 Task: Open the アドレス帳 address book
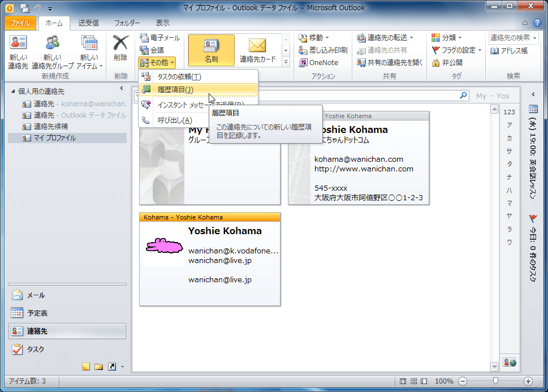[508, 51]
